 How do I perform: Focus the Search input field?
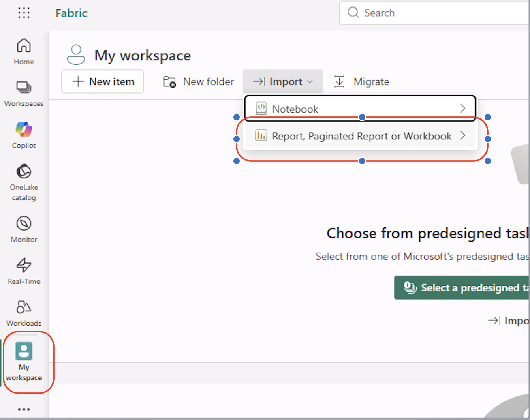(434, 13)
